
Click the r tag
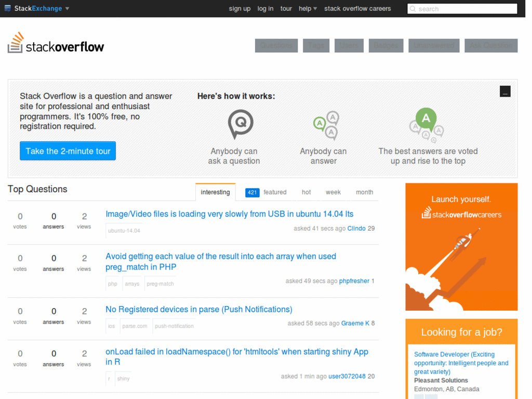(109, 379)
